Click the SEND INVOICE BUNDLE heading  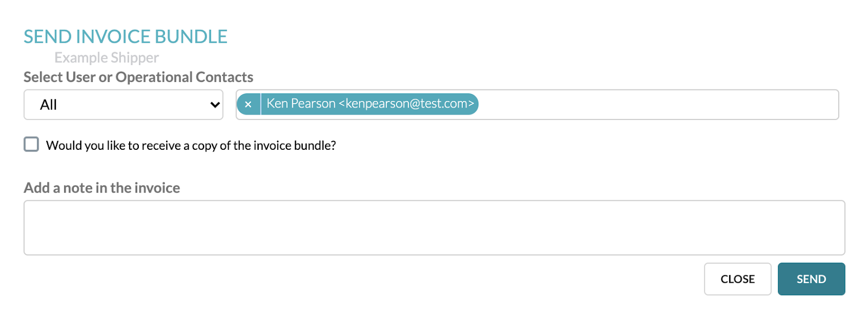click(125, 36)
